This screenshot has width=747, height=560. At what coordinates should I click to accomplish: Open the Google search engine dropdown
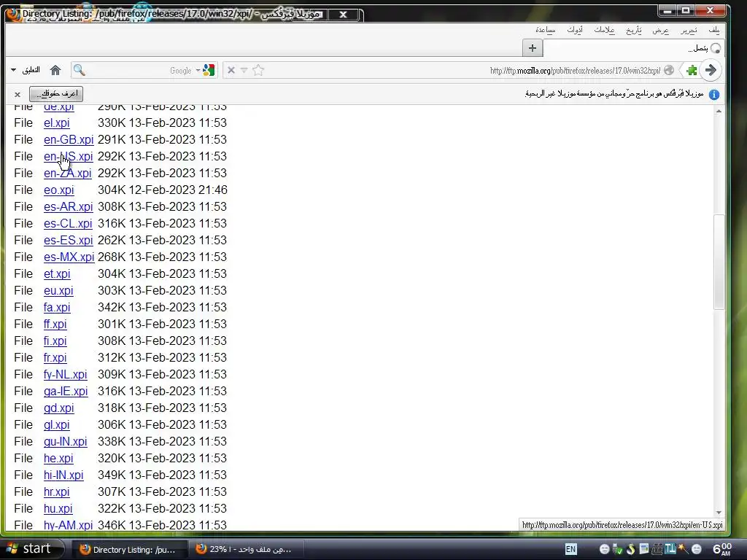(x=197, y=71)
